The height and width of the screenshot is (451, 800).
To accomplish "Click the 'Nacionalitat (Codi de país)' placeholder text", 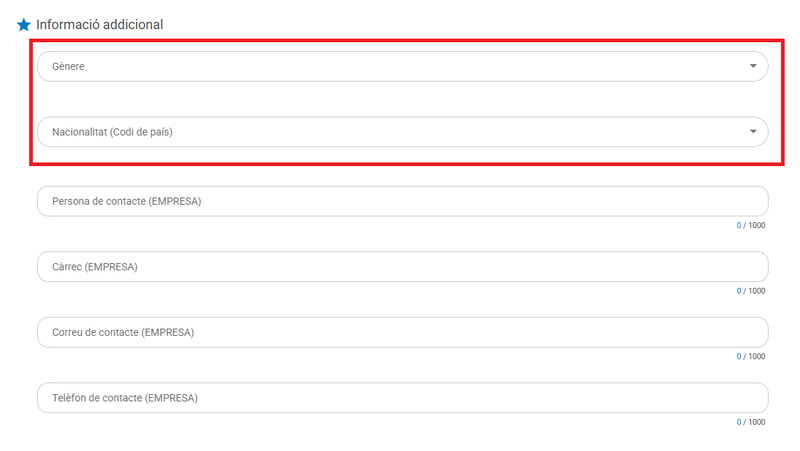I will click(112, 132).
